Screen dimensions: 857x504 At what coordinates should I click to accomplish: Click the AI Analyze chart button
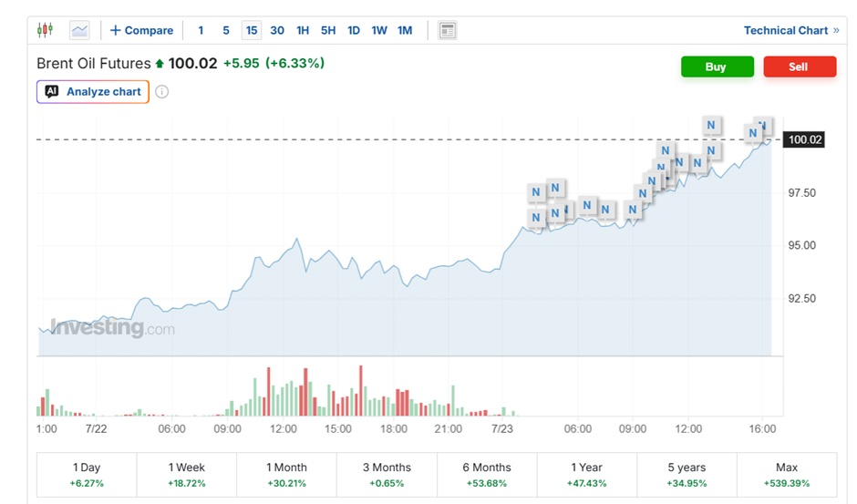93,92
